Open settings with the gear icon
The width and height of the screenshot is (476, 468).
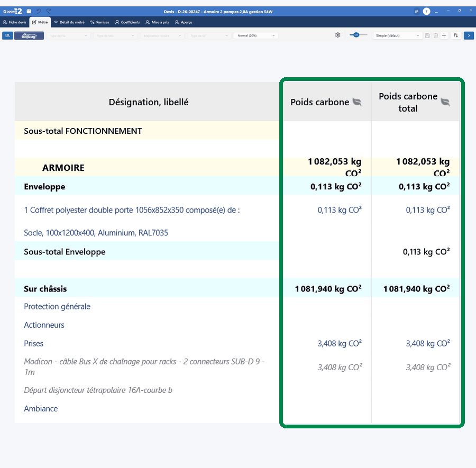point(337,35)
